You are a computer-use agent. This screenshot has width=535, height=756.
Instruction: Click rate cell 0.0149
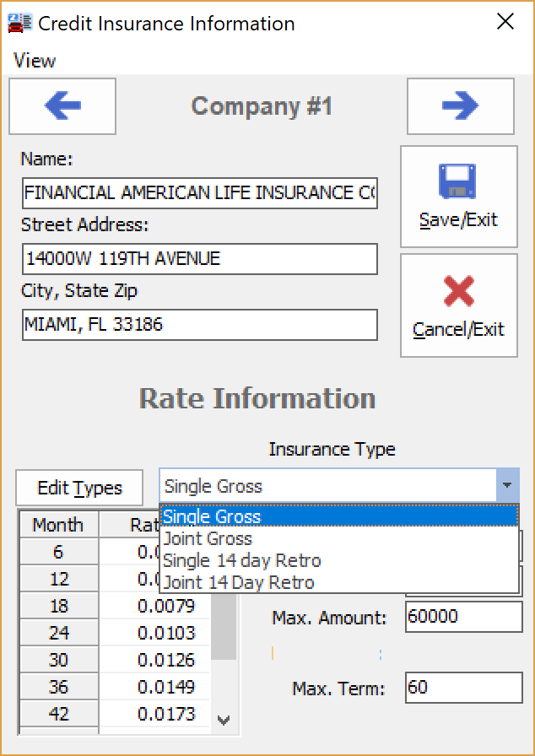[154, 687]
